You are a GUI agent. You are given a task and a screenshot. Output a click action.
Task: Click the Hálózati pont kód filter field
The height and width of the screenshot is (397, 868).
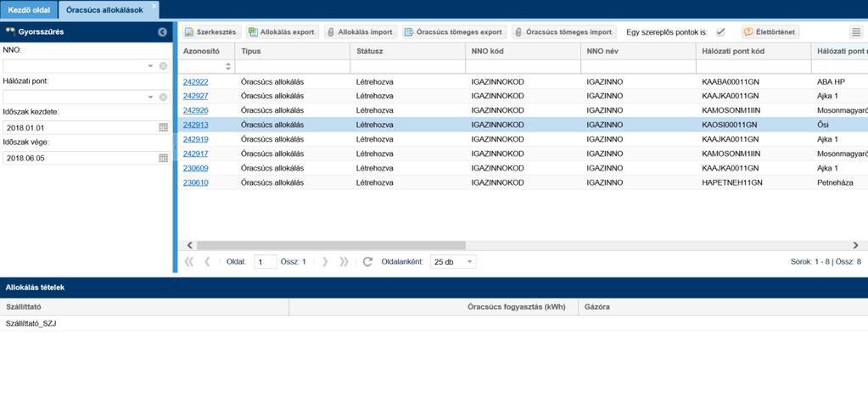pos(753,66)
